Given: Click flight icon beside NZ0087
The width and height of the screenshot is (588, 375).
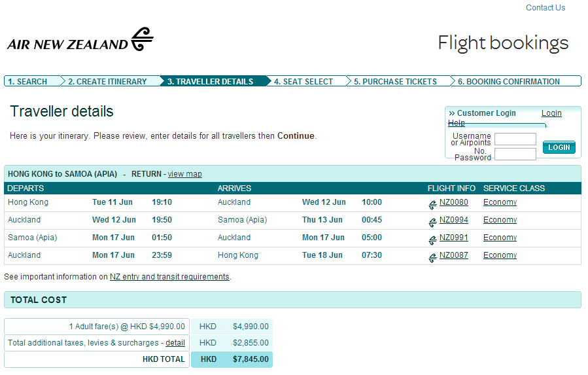Looking at the screenshot, I should pyautogui.click(x=432, y=257).
